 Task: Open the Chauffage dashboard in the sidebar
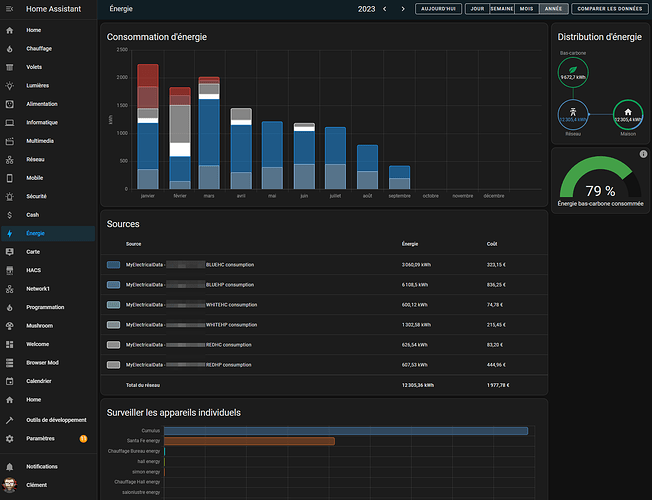pos(40,48)
